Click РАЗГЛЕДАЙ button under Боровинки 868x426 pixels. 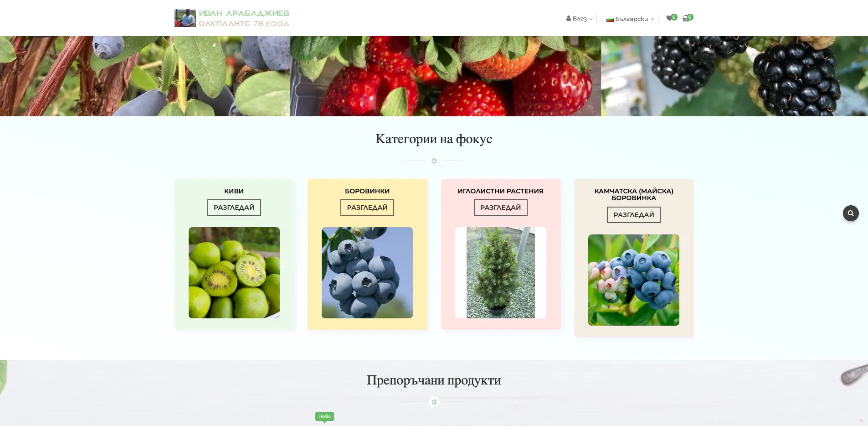tap(367, 208)
